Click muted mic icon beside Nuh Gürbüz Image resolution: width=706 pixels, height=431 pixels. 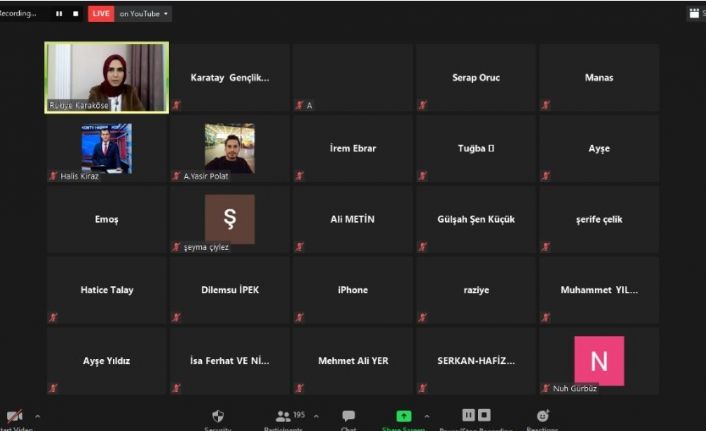tap(546, 388)
